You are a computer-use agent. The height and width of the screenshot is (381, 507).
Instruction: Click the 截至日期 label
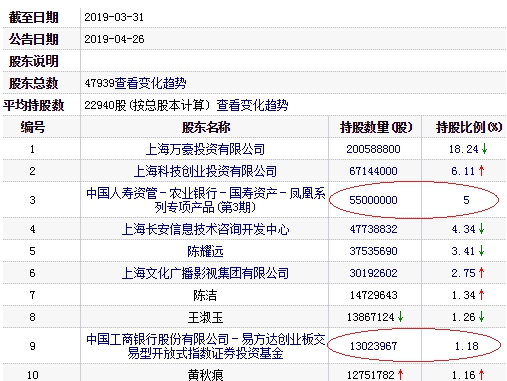[33, 17]
